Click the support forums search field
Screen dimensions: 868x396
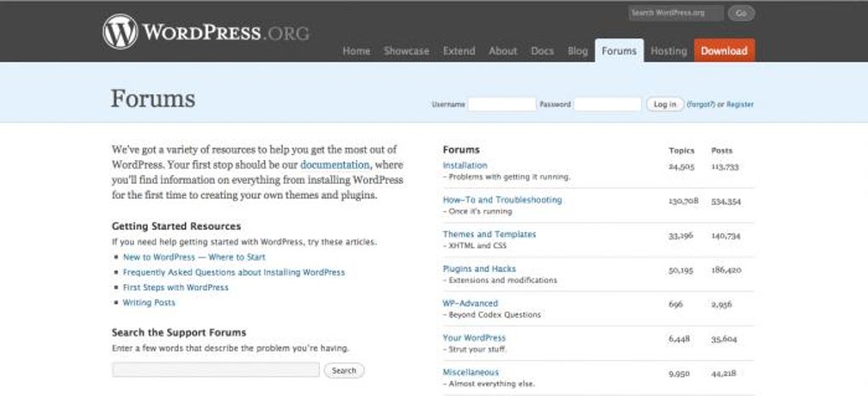click(x=216, y=370)
